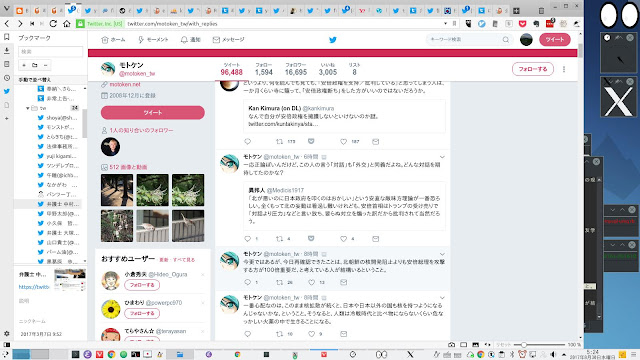
Task: Open motoken.net profile link
Action: (125, 84)
